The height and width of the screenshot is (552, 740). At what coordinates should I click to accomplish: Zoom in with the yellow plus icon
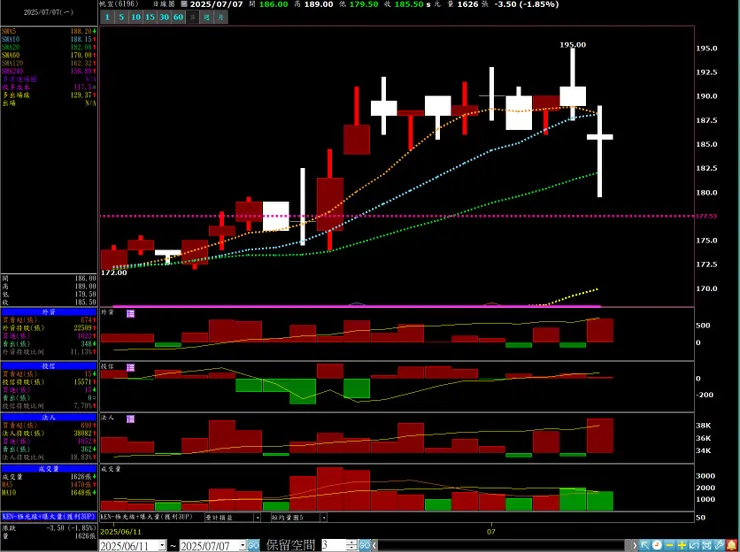681,545
